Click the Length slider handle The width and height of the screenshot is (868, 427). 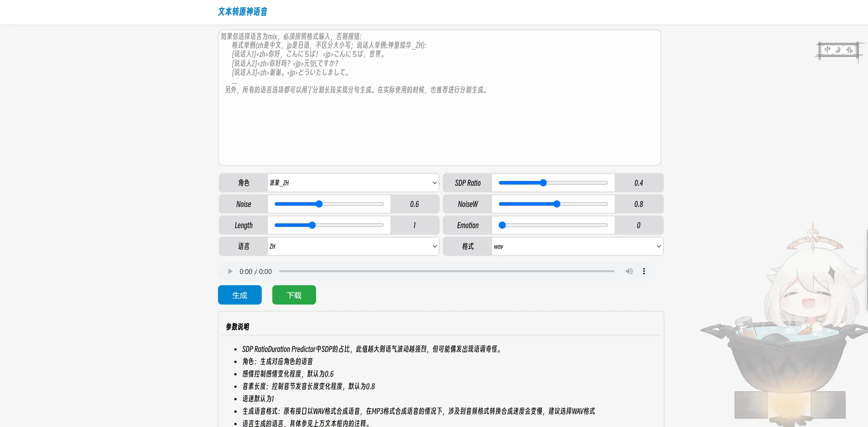pyautogui.click(x=312, y=225)
